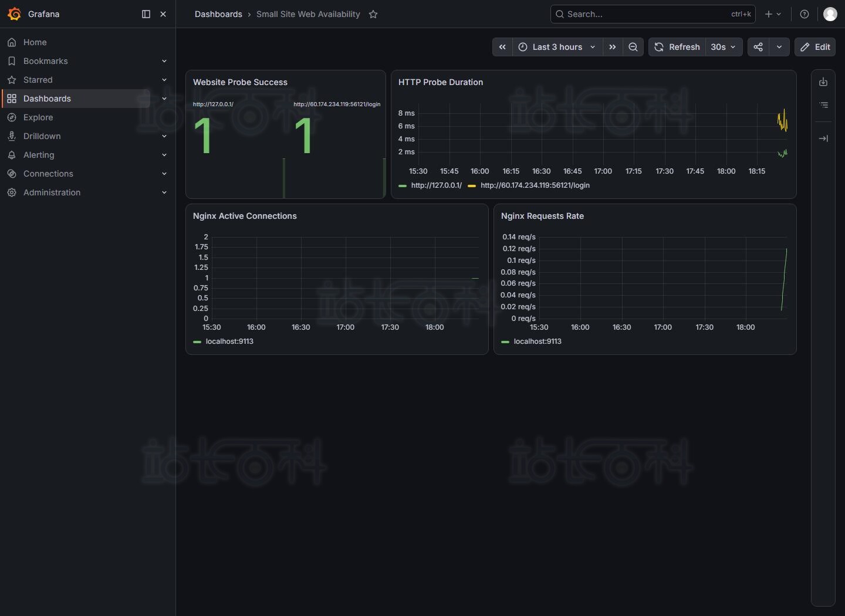845x616 pixels.
Task: Click stat value for 60.174.234.119 login probe
Action: coord(303,136)
